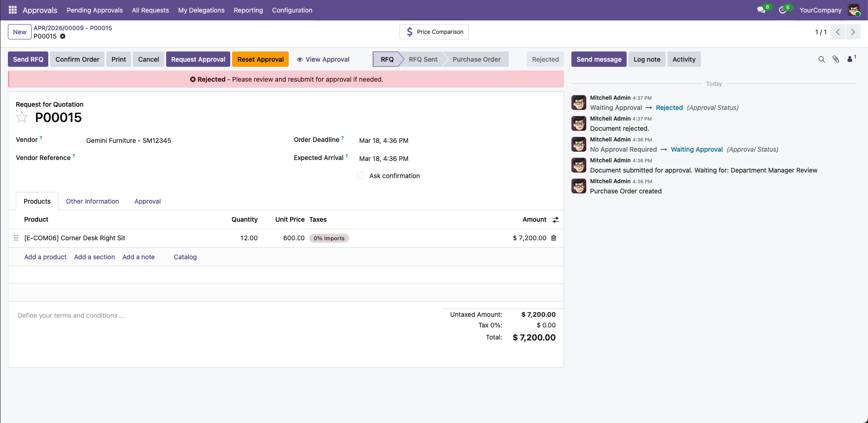
Task: Click the search icon in the chatter
Action: tap(822, 59)
